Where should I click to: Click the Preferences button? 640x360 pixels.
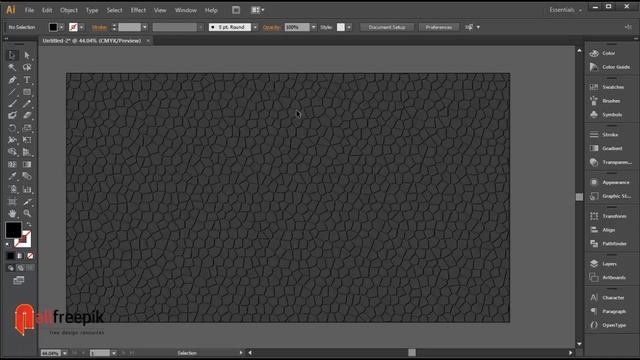tap(439, 27)
